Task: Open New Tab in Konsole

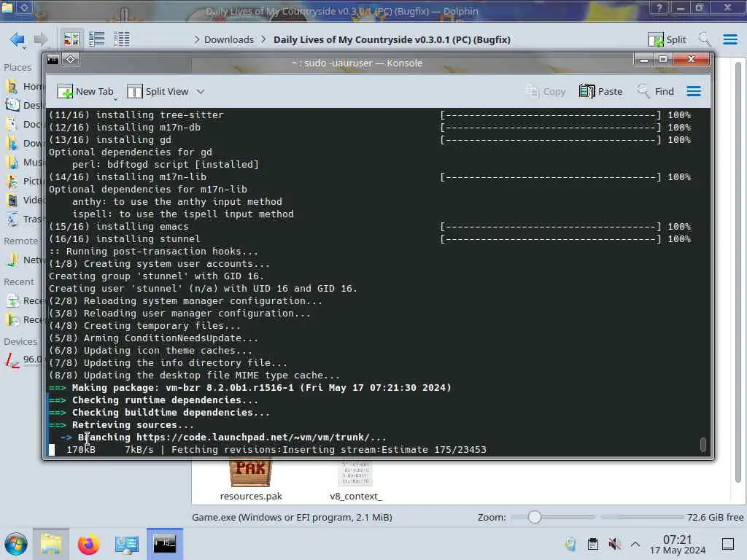Action: pos(85,91)
